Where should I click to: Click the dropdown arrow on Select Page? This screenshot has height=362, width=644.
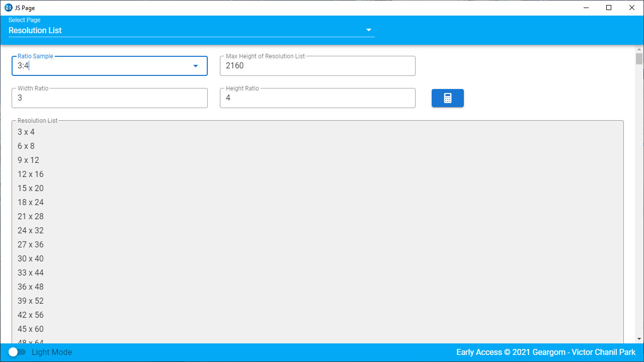point(369,30)
